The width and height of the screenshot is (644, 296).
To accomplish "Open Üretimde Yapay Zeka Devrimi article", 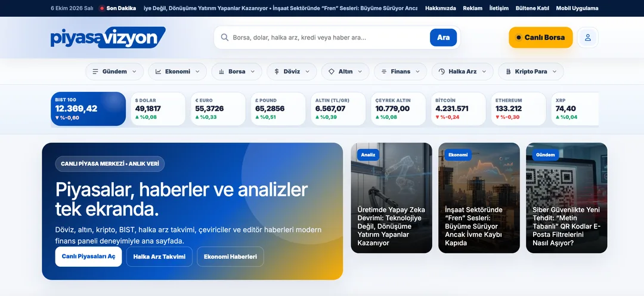I will tap(391, 198).
